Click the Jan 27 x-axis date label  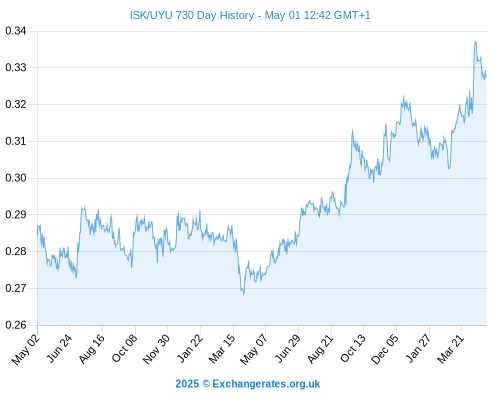click(418, 349)
